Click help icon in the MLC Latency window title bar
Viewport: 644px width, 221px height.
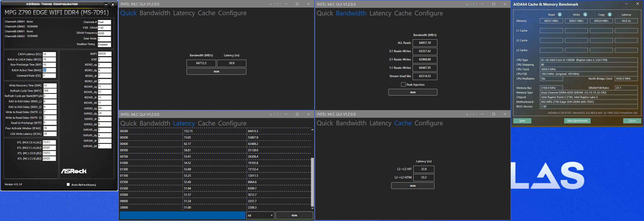pos(277,115)
